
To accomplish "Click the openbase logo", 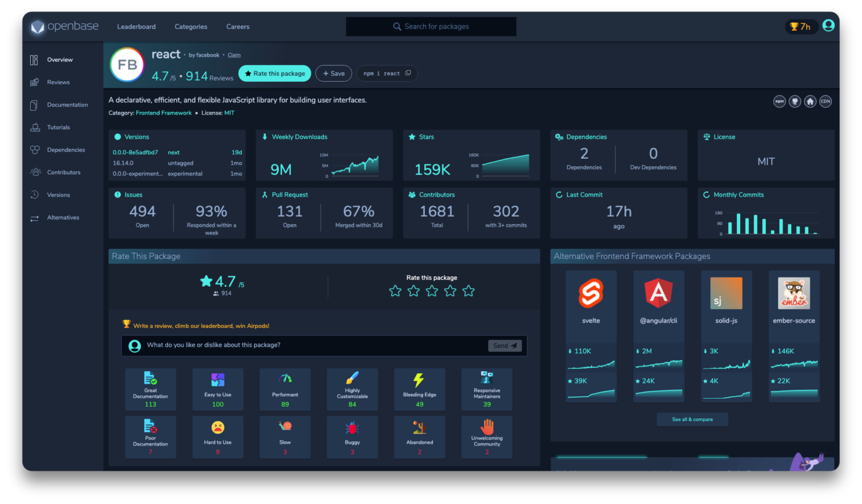I will coord(65,26).
